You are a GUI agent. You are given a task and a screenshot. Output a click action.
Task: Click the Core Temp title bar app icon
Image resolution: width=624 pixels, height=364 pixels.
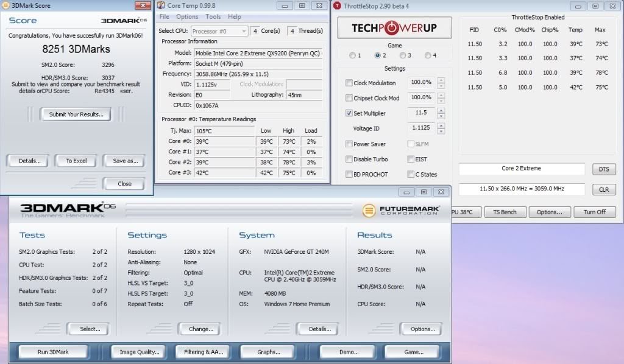coord(161,5)
